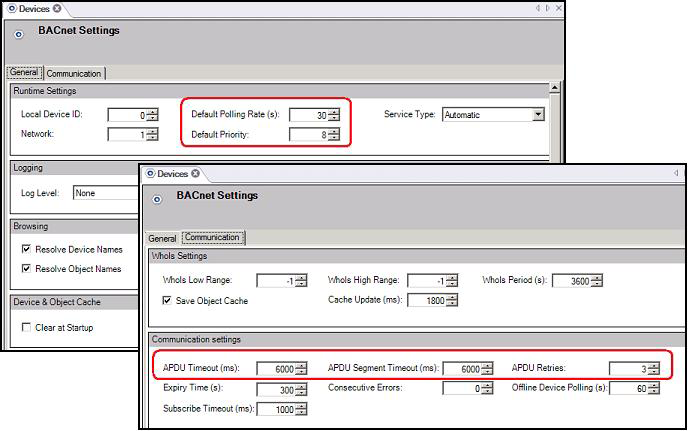
Task: Uncheck the Resolve Object Names option
Action: pyautogui.click(x=27, y=268)
